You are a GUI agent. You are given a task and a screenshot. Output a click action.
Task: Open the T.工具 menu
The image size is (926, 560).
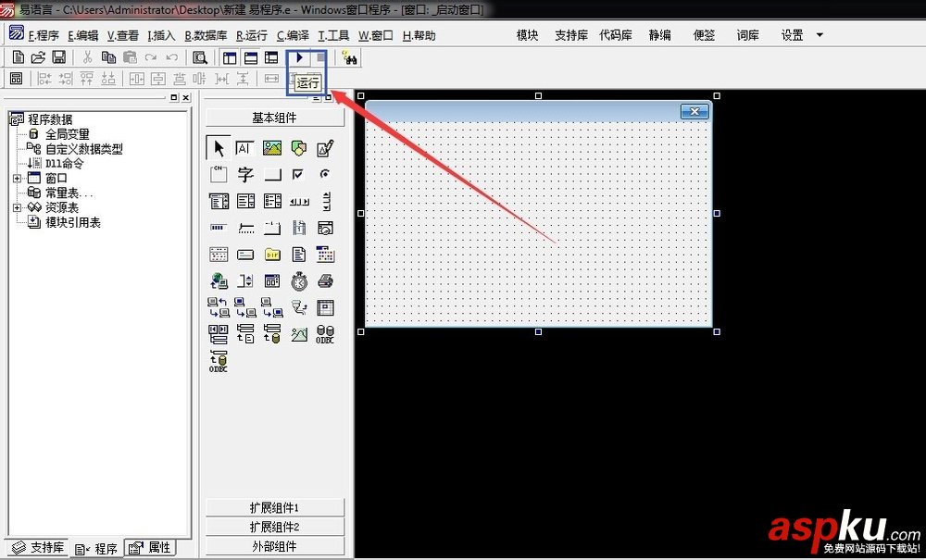pyautogui.click(x=333, y=36)
